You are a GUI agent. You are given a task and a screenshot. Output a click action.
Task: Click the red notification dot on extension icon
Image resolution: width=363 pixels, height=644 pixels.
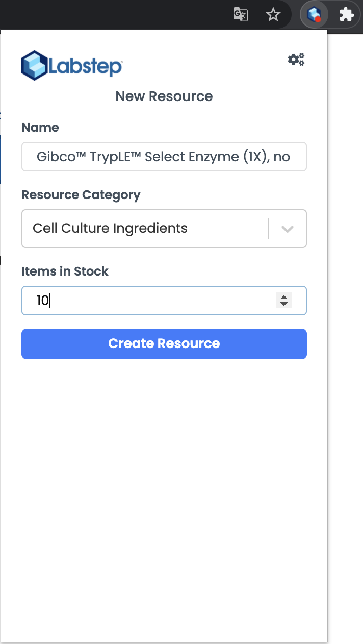pyautogui.click(x=318, y=19)
